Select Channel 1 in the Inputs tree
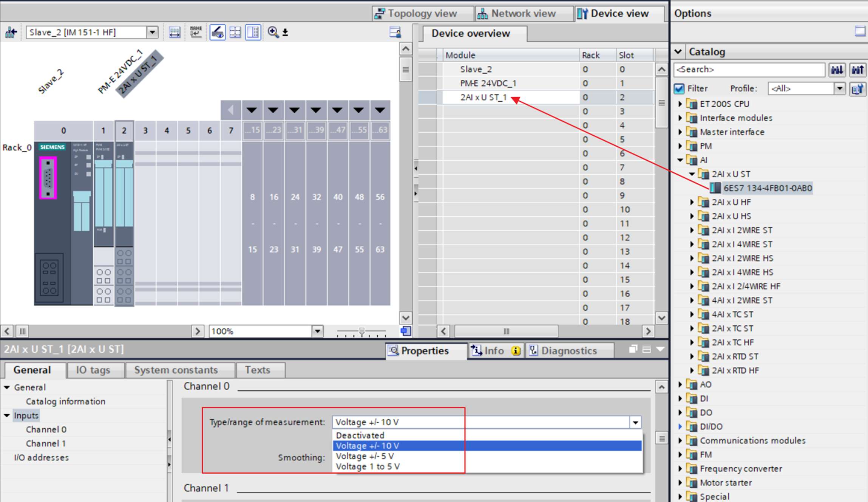Screen dimensions: 868x502 [45, 443]
